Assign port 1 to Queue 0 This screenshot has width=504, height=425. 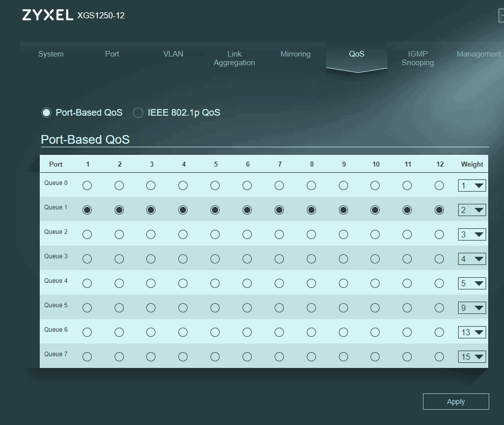87,185
